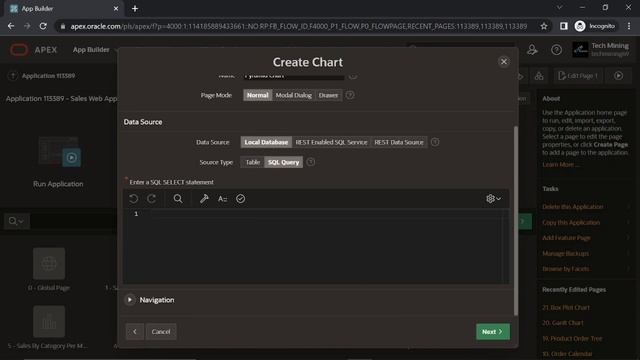Viewport: 640px width, 360px height.
Task: Show help for Data Source
Action: coord(435,142)
